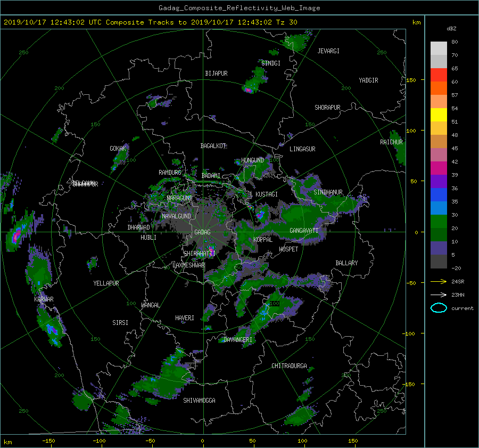Click the SHIVAMOGGA label
The width and height of the screenshot is (479, 448).
[x=199, y=401]
